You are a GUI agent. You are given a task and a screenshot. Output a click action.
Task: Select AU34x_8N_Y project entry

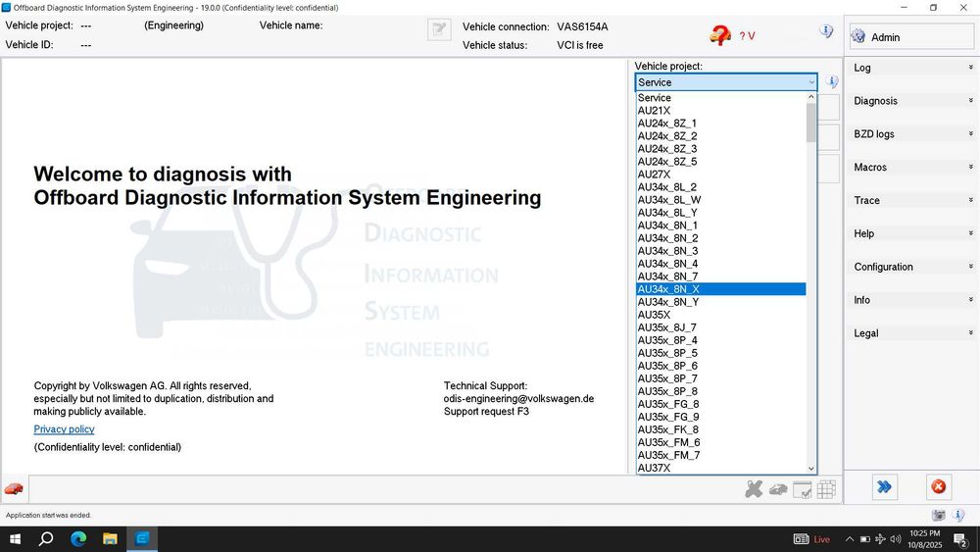720,302
